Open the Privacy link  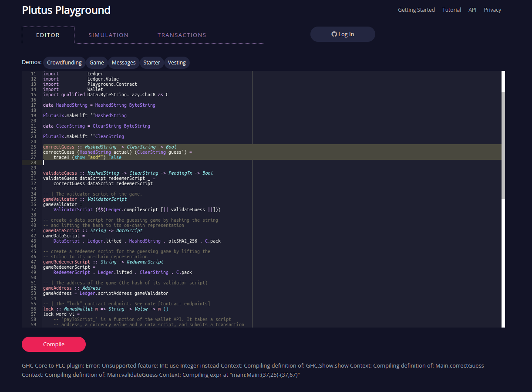(x=492, y=10)
